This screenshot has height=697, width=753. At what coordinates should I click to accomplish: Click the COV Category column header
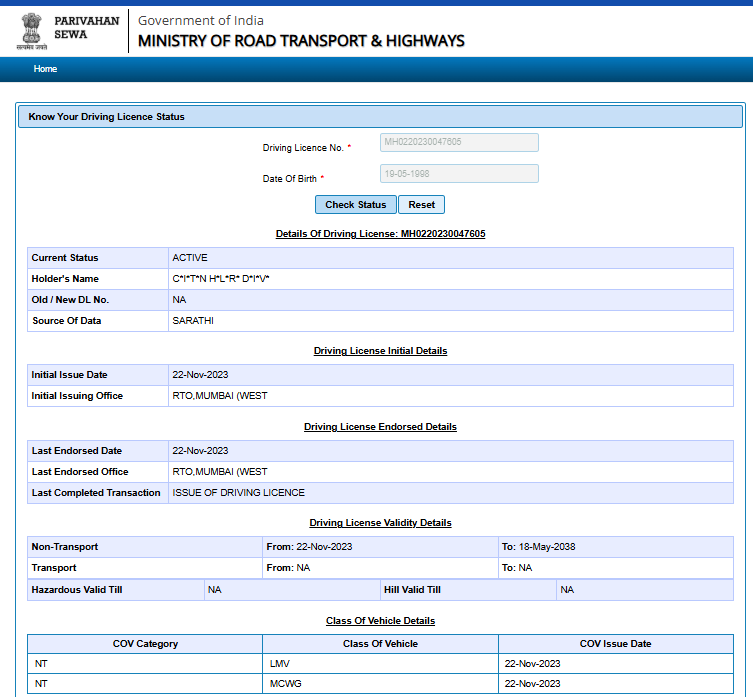coord(145,644)
